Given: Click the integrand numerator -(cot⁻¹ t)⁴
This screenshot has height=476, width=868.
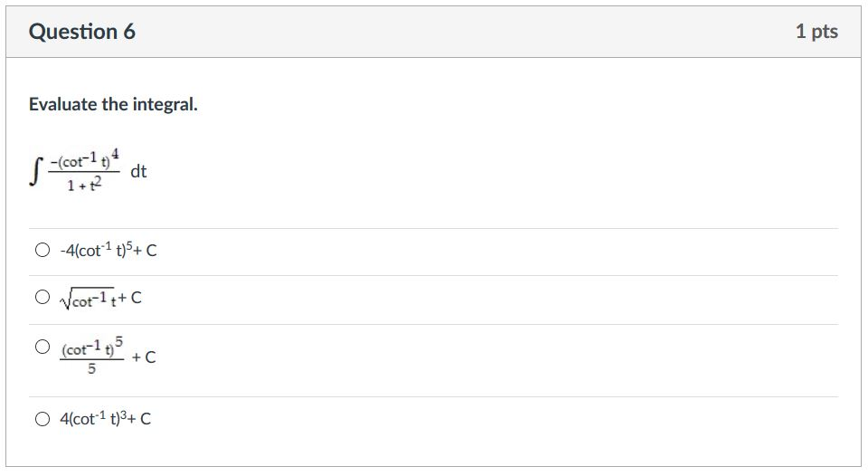Looking at the screenshot, I should coord(83,160).
